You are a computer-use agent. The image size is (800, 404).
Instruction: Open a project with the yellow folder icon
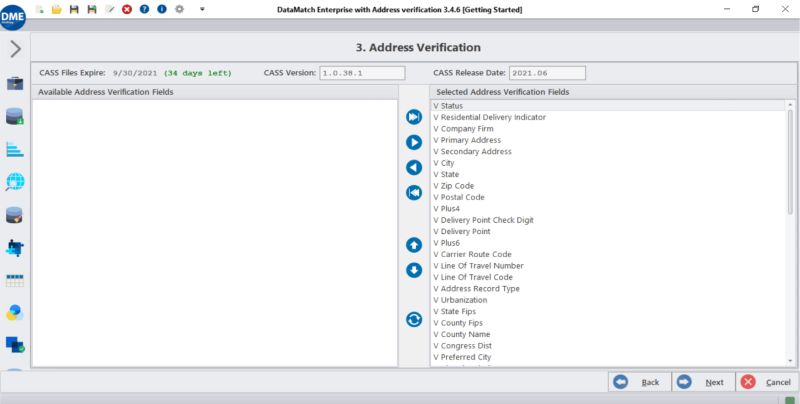(57, 9)
